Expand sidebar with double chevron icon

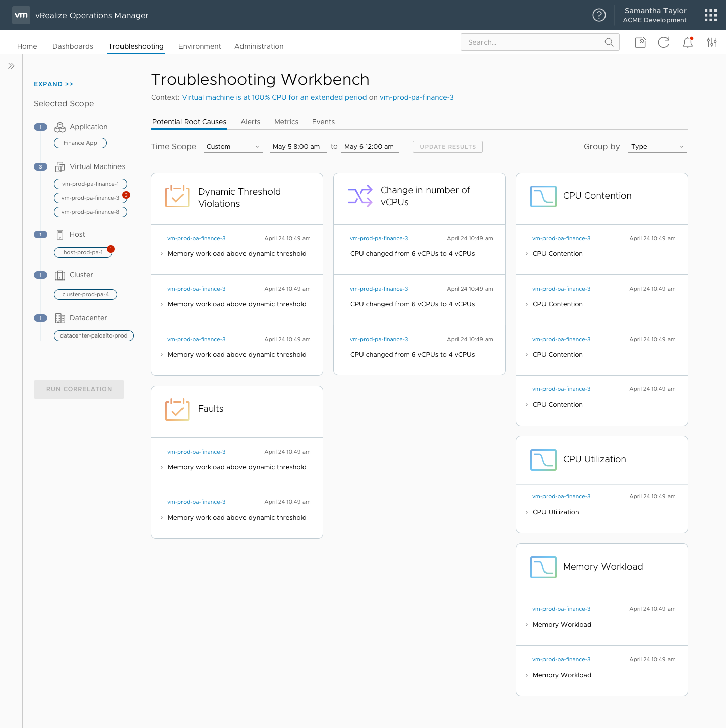11,66
